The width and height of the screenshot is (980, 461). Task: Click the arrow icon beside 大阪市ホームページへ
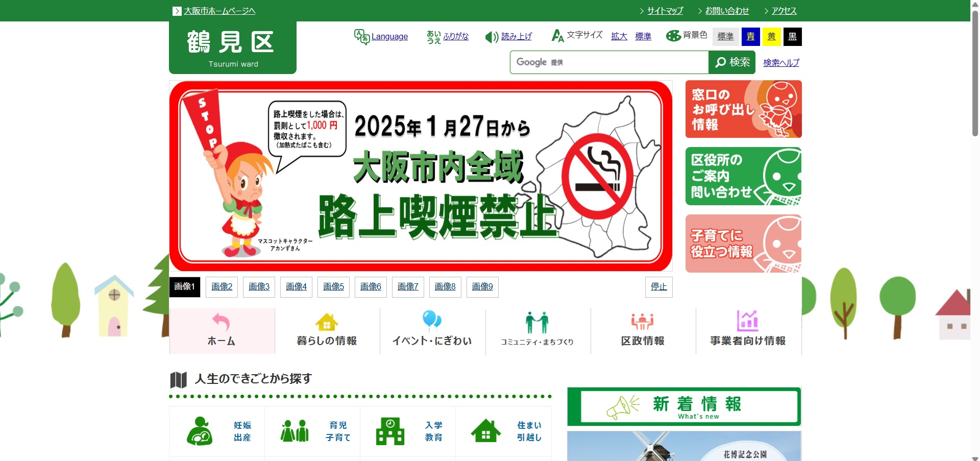click(177, 11)
